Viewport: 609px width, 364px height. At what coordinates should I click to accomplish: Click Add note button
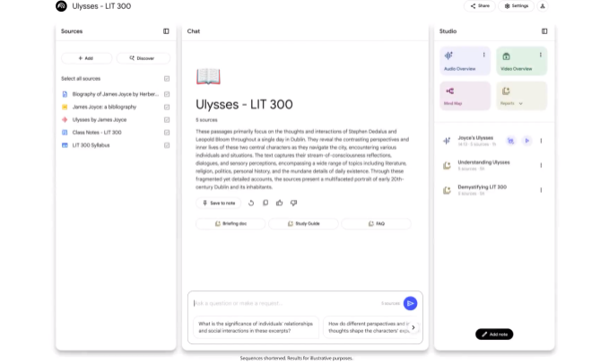494,334
